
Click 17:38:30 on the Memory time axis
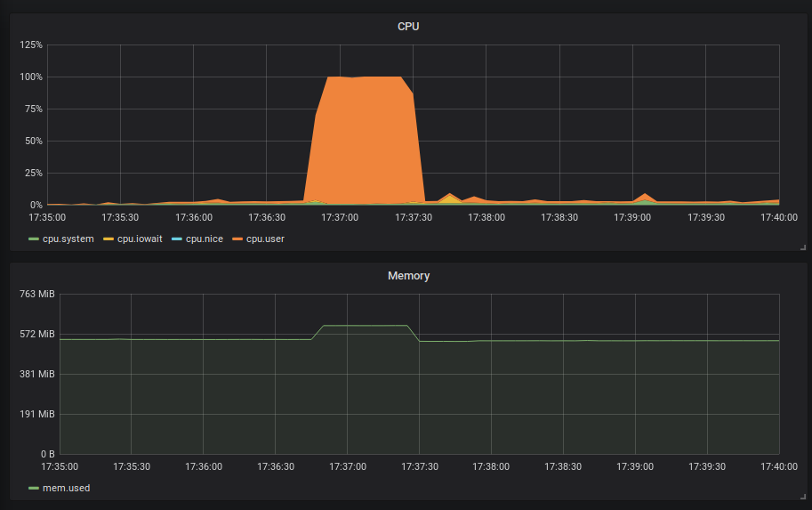coord(563,467)
